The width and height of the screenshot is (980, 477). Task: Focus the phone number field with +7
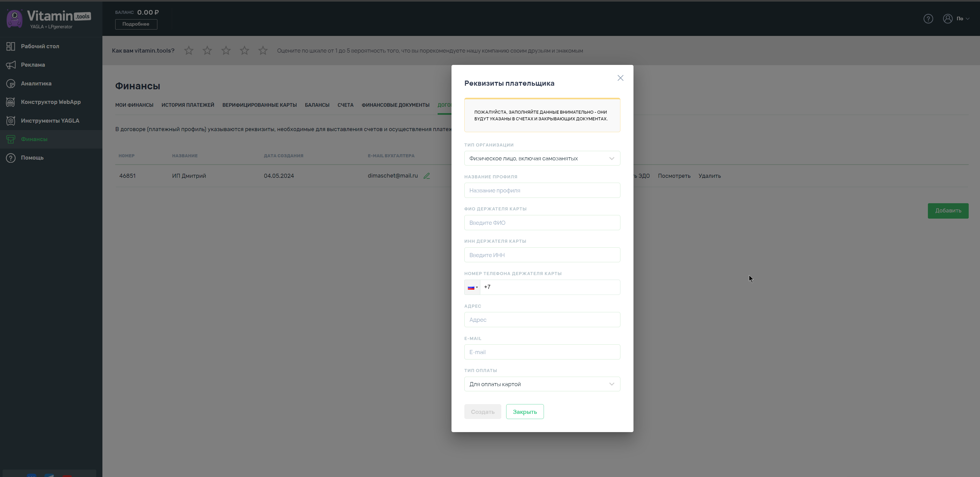[550, 287]
